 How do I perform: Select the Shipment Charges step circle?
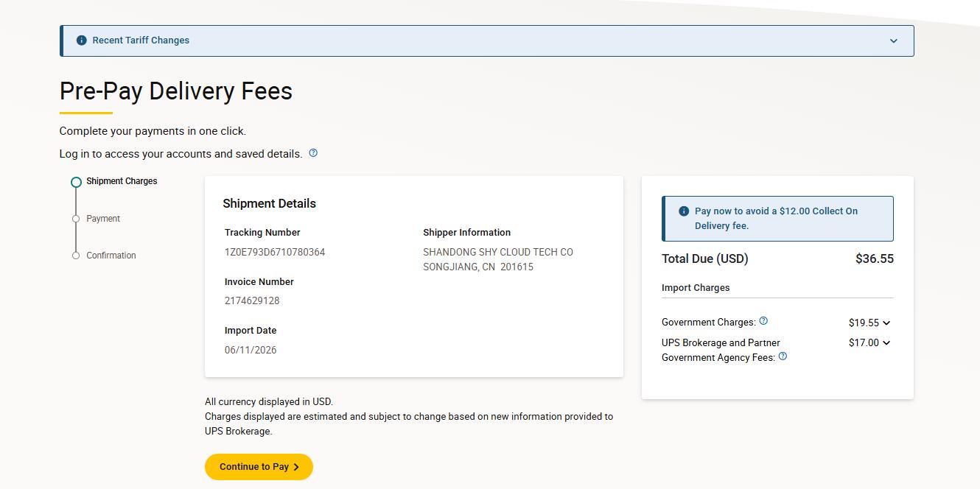(76, 182)
